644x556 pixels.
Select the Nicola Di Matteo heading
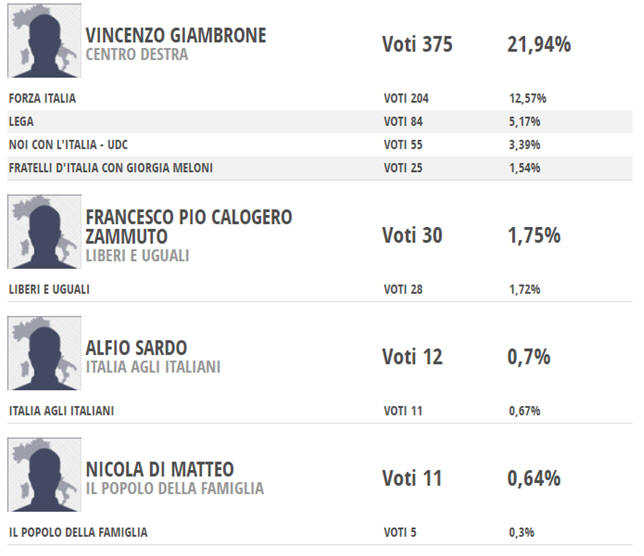(160, 469)
